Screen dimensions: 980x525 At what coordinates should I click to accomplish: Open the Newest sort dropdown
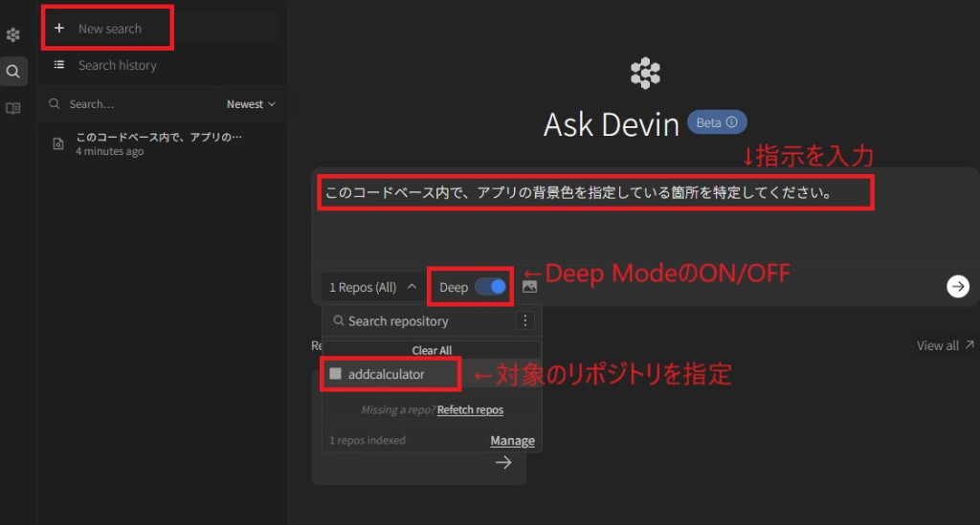click(x=251, y=104)
